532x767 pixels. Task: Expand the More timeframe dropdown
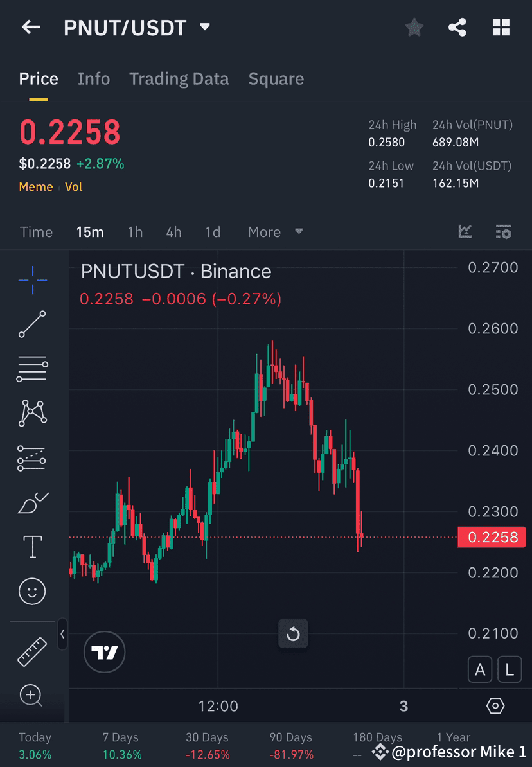tap(274, 232)
